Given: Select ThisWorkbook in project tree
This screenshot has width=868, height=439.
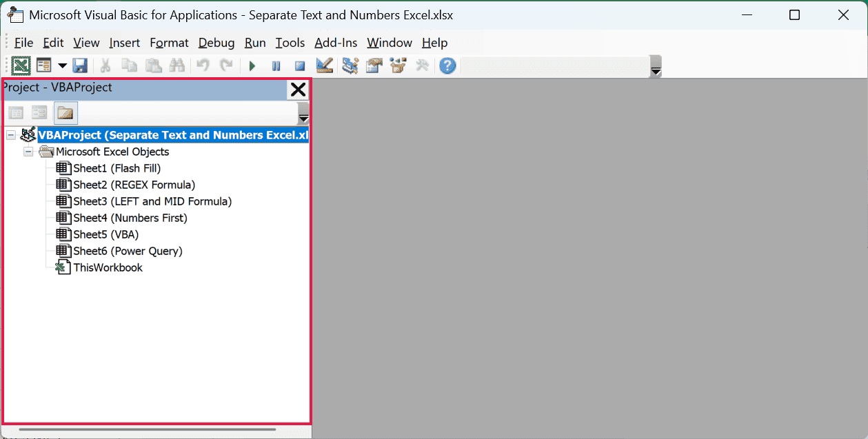Looking at the screenshot, I should tap(108, 267).
